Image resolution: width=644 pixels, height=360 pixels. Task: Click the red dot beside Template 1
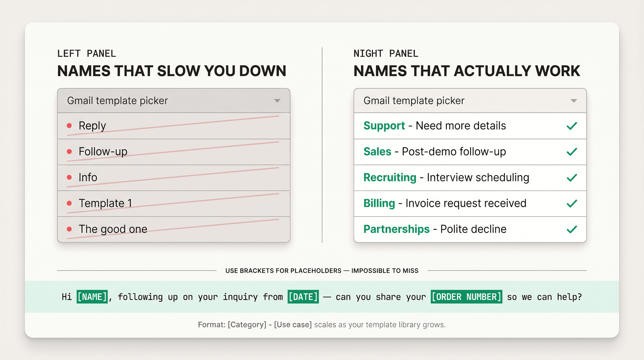[69, 203]
